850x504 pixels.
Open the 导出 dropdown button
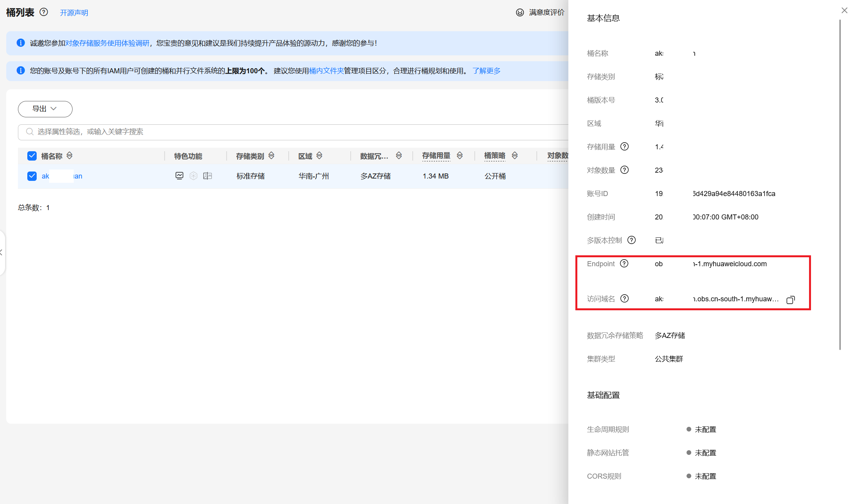click(x=45, y=109)
